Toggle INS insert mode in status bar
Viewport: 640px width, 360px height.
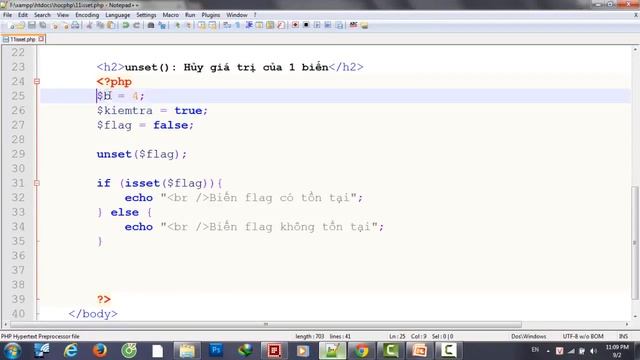[x=623, y=336]
